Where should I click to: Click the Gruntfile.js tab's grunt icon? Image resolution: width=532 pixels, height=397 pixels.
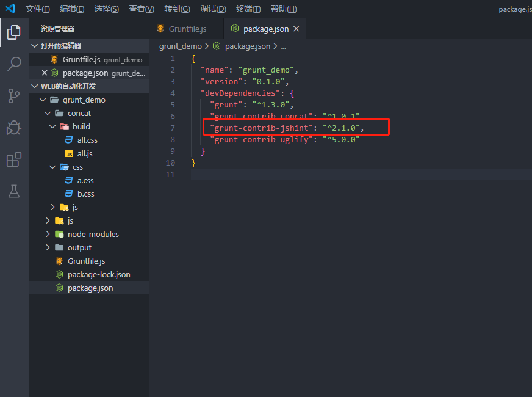tap(160, 29)
